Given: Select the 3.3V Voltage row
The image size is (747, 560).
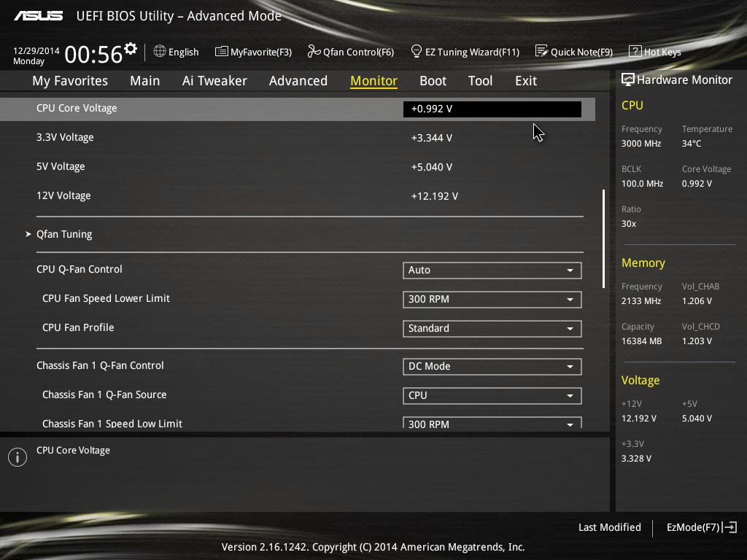Looking at the screenshot, I should point(298,138).
